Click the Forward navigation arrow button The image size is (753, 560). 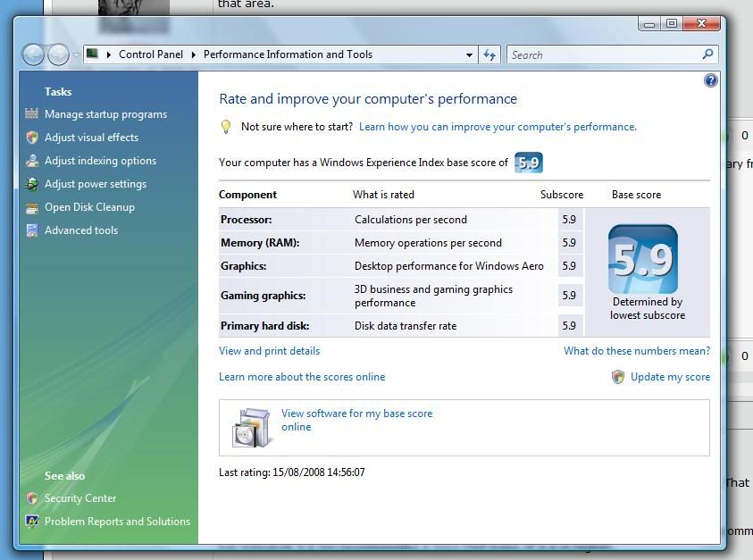[58, 54]
